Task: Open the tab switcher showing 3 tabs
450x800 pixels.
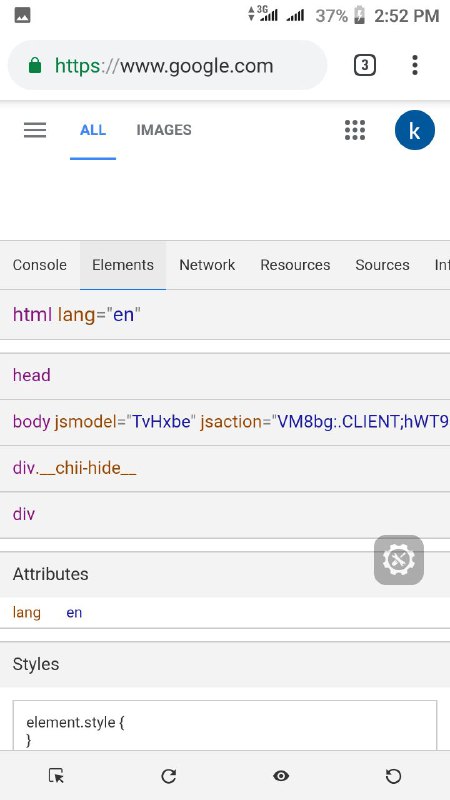Action: click(365, 65)
